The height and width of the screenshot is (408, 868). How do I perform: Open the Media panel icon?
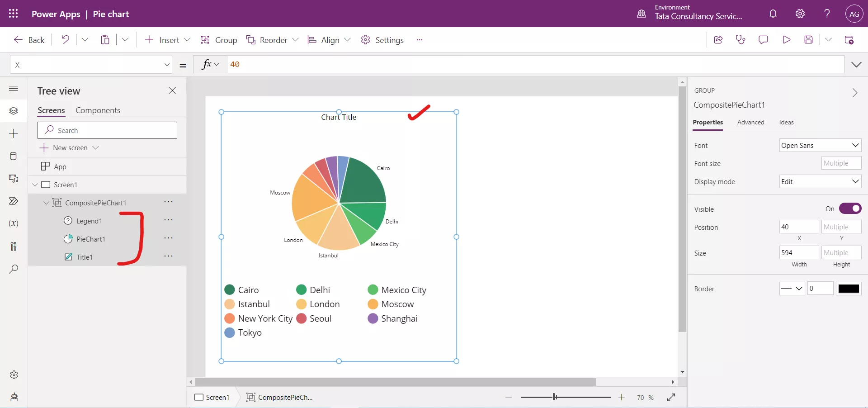(x=14, y=179)
